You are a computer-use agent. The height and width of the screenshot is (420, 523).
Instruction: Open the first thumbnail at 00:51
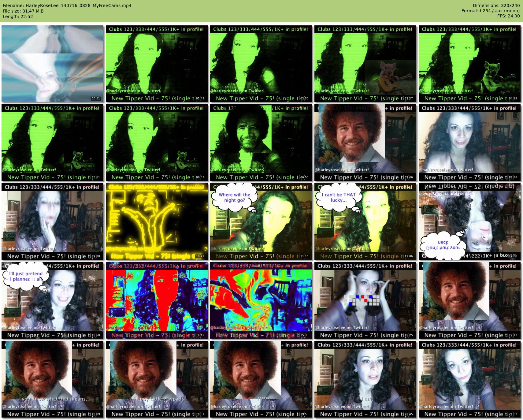click(52, 64)
